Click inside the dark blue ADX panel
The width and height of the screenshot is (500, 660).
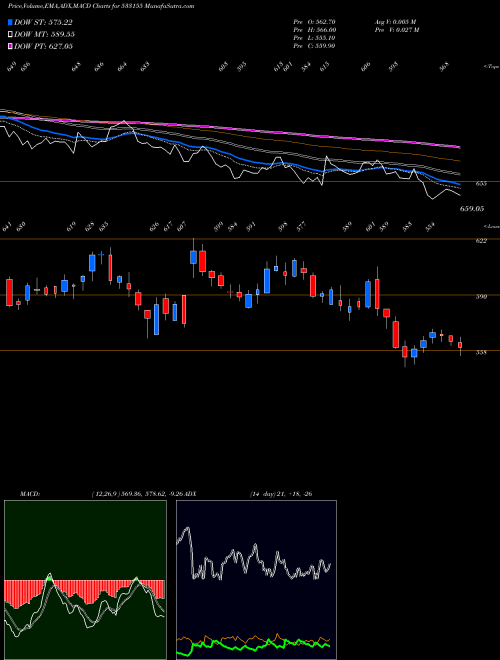tap(256, 580)
